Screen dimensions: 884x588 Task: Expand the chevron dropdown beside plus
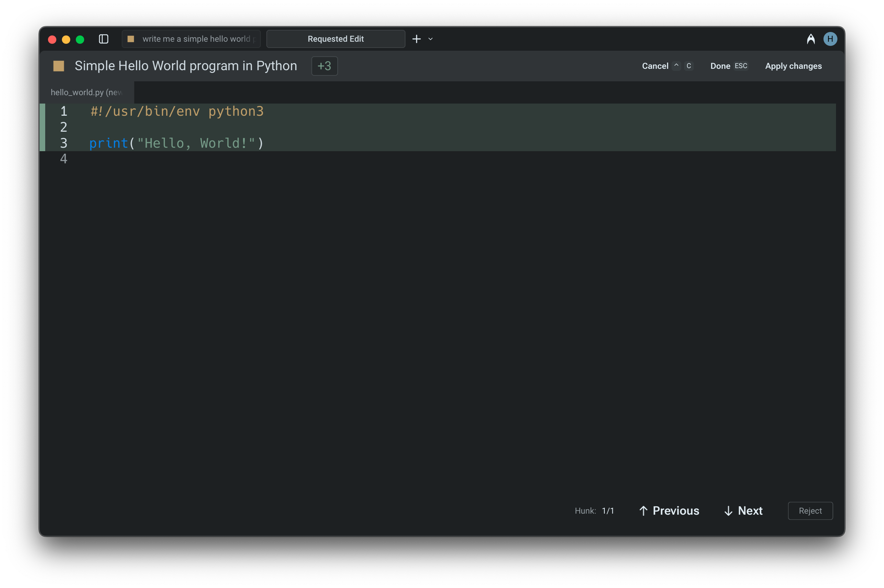point(431,39)
